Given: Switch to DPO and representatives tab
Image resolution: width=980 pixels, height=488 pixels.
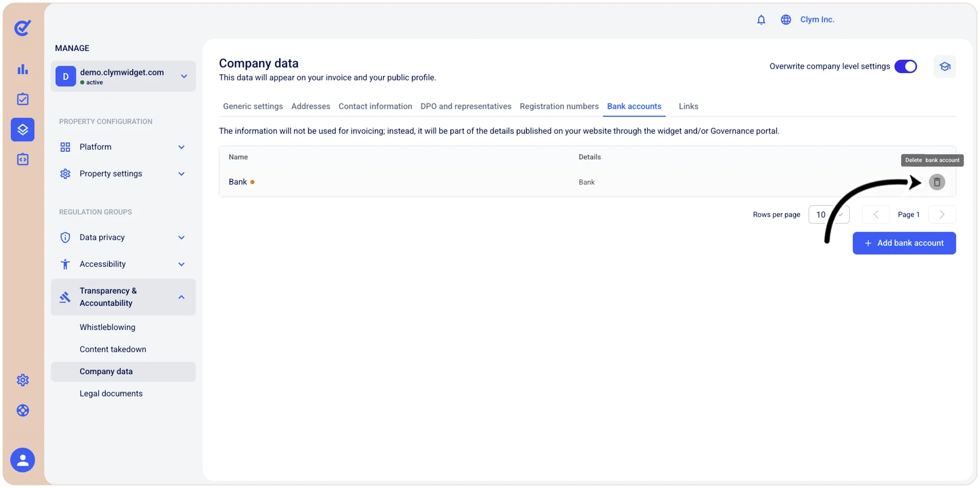Looking at the screenshot, I should point(466,106).
